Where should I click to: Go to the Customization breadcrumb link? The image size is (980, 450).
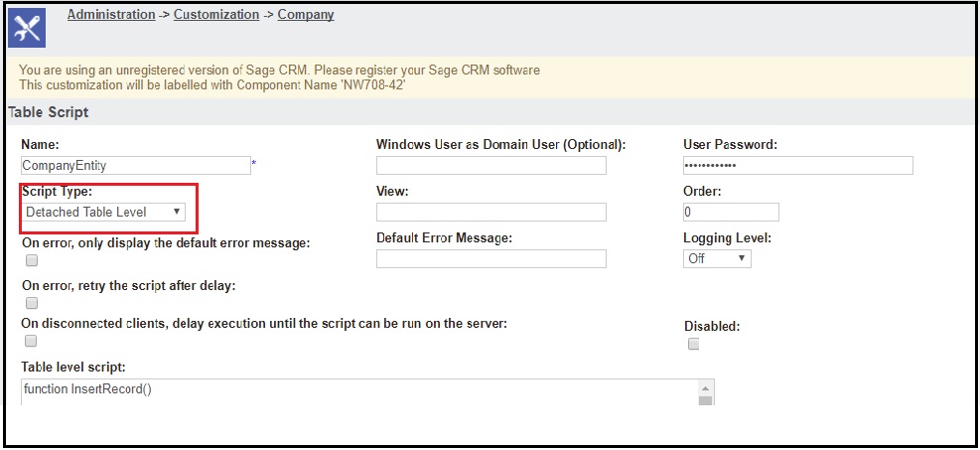[x=216, y=14]
